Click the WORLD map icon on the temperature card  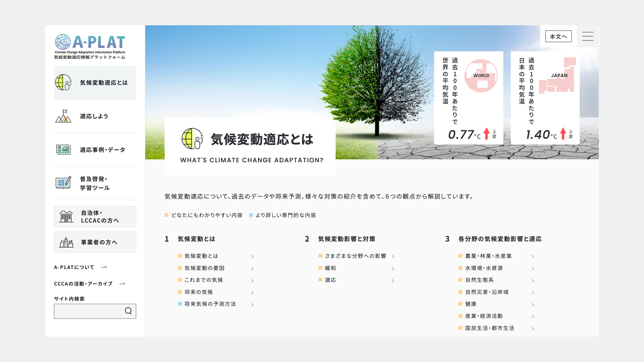pos(481,75)
